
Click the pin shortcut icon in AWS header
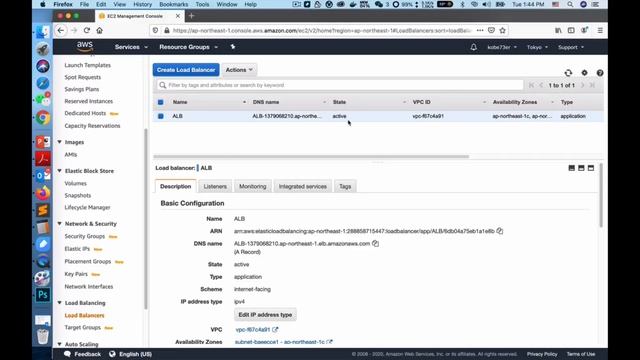point(233,47)
